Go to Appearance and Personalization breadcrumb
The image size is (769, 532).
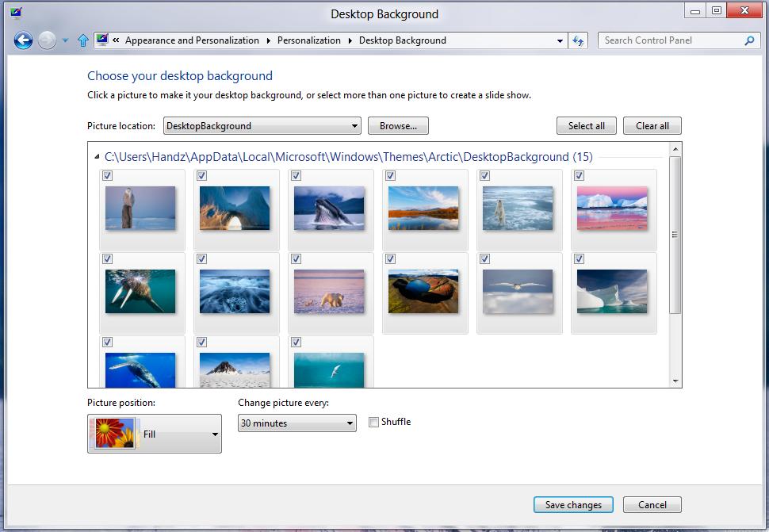pos(192,40)
